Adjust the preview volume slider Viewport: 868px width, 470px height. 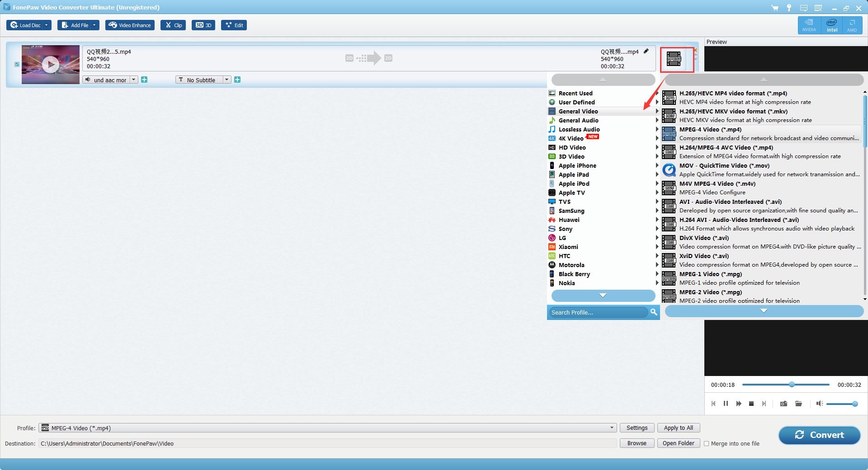[842, 404]
